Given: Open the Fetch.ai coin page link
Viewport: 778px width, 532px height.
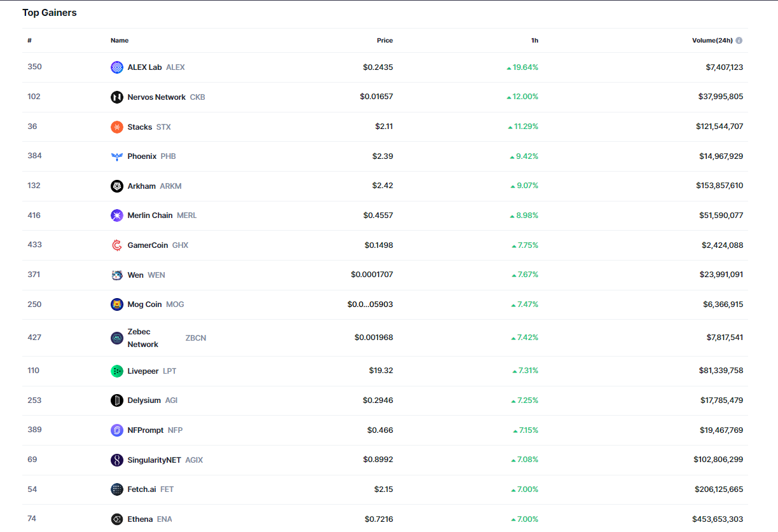Looking at the screenshot, I should pyautogui.click(x=141, y=489).
